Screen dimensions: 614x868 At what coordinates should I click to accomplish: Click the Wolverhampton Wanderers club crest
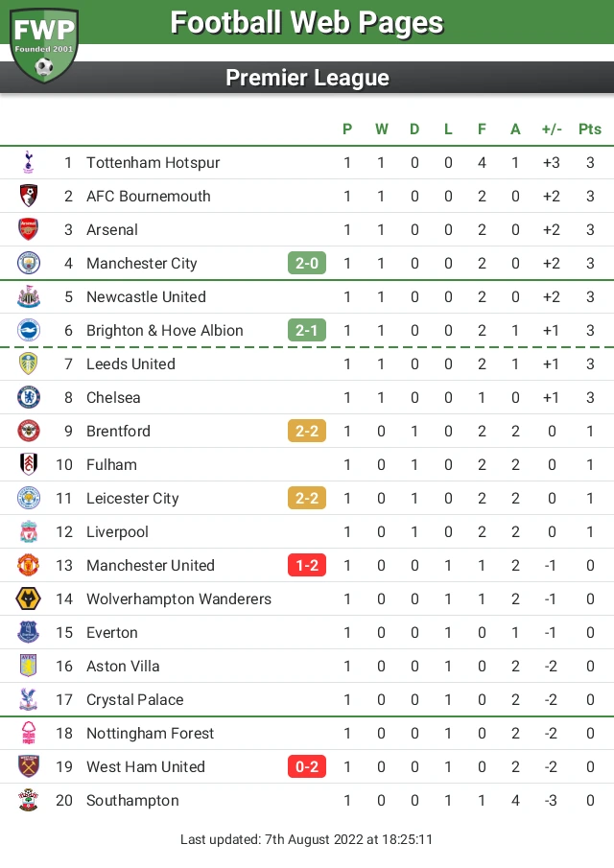click(29, 598)
